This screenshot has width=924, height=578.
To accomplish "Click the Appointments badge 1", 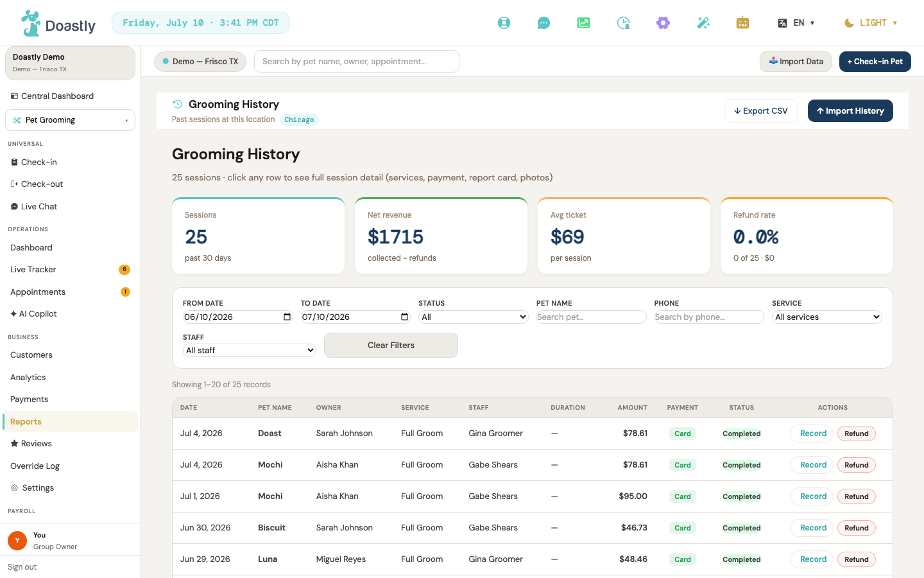I will (x=125, y=292).
